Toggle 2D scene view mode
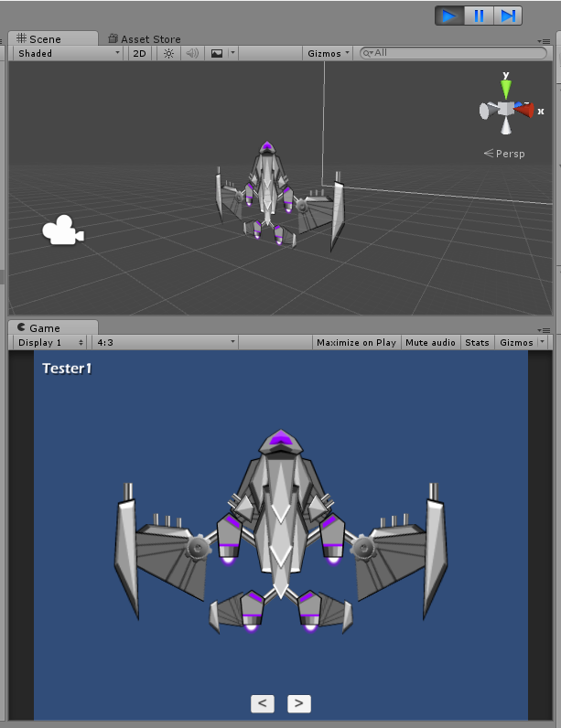Image resolution: width=561 pixels, height=728 pixels. [139, 53]
